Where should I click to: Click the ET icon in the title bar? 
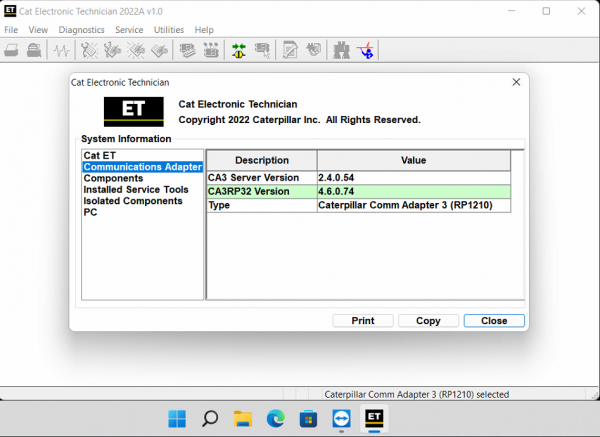point(10,11)
